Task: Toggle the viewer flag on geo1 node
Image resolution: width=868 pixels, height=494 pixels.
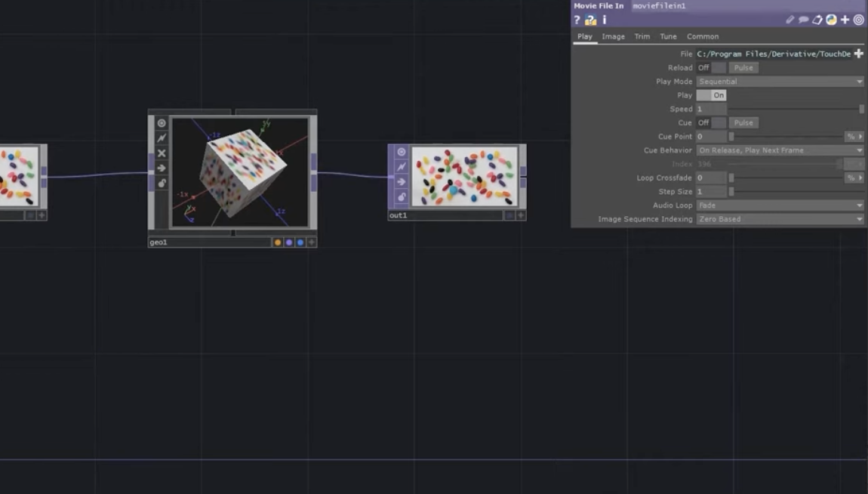Action: [x=160, y=122]
